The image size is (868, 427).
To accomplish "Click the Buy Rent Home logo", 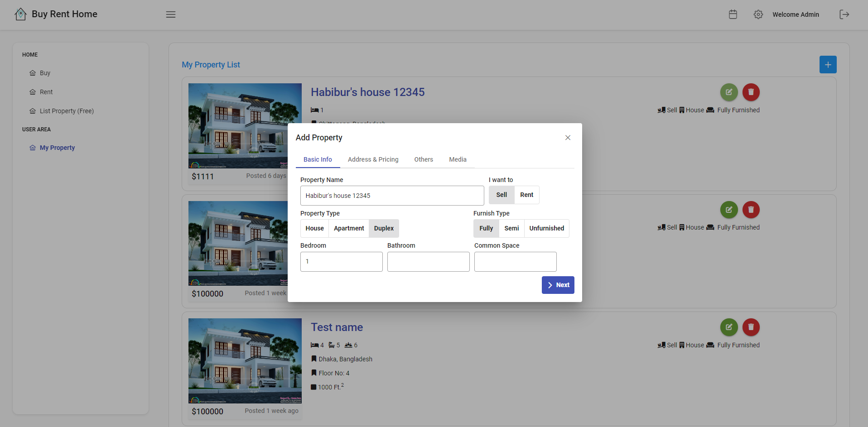I will (56, 14).
